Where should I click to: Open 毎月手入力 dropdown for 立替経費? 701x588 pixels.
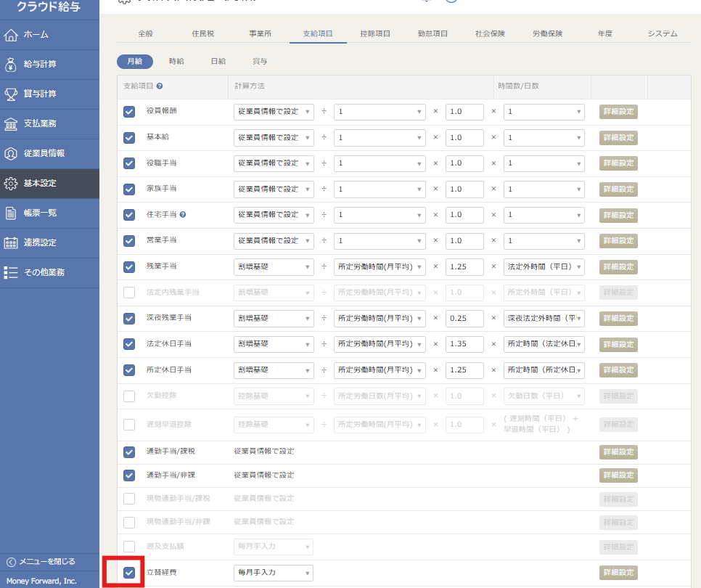click(x=274, y=573)
